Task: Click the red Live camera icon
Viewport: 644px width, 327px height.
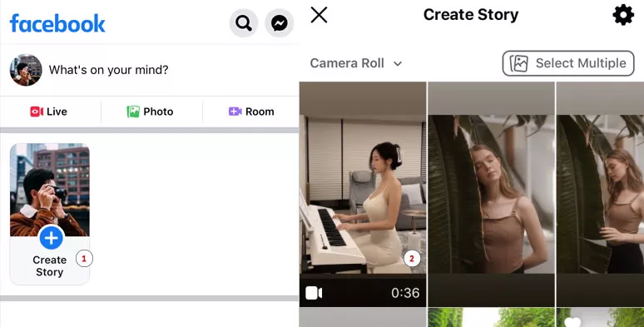Action: pyautogui.click(x=37, y=111)
